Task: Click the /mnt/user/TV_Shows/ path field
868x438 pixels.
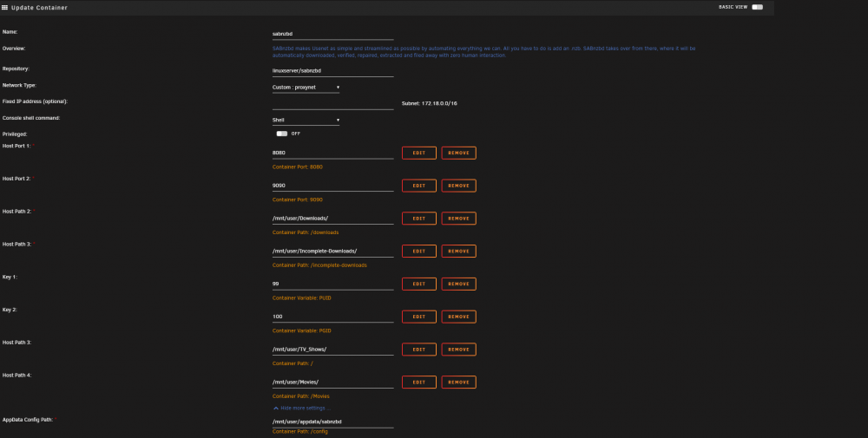Action: pyautogui.click(x=332, y=350)
